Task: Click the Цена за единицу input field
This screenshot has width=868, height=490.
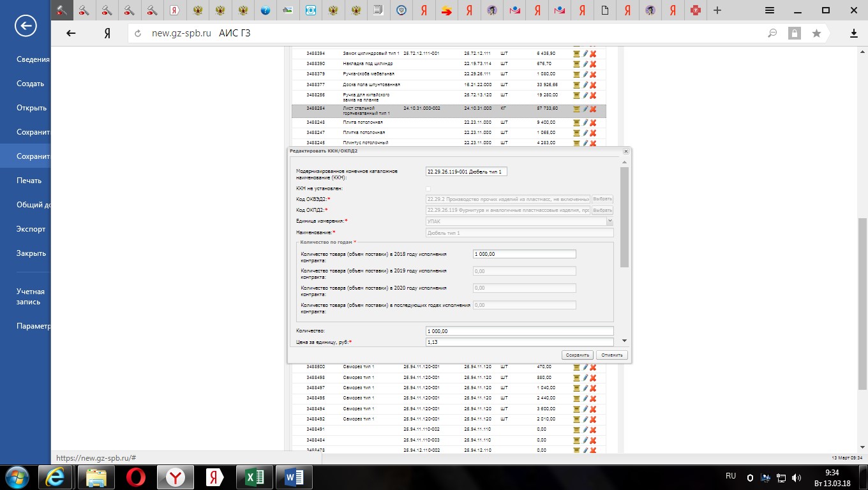Action: (x=520, y=342)
